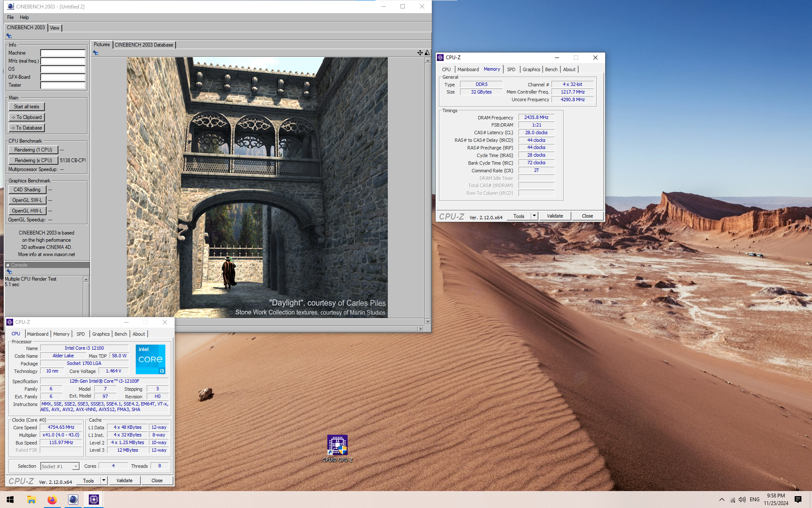
Task: Click the CINEBENCH title bar app icon
Action: point(11,6)
